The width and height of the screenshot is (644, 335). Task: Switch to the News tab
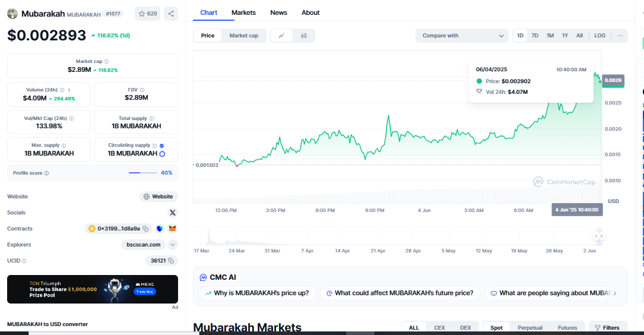[x=278, y=12]
